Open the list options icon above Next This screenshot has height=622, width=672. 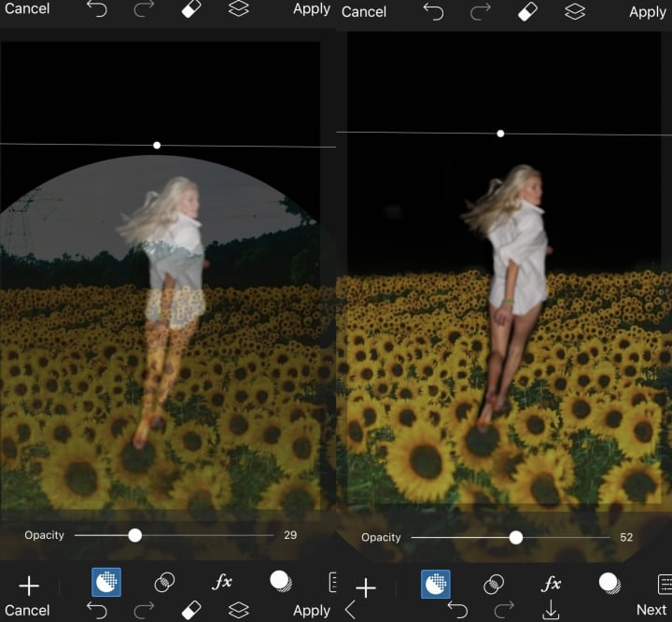664,584
